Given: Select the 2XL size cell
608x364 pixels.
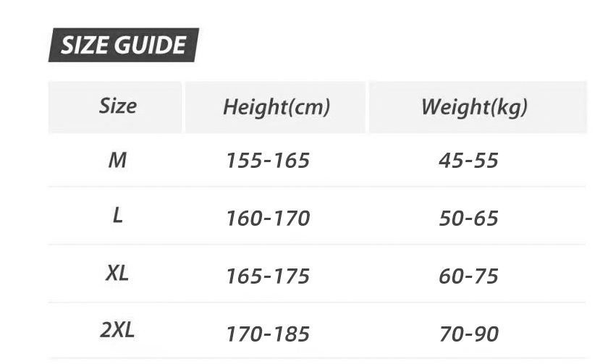Looking at the screenshot, I should (117, 331).
